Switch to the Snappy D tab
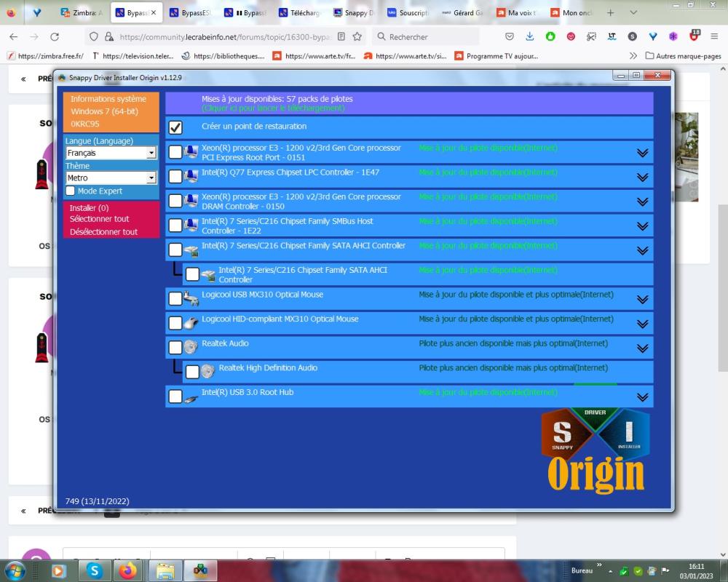The width and height of the screenshot is (728, 582). coord(354,13)
